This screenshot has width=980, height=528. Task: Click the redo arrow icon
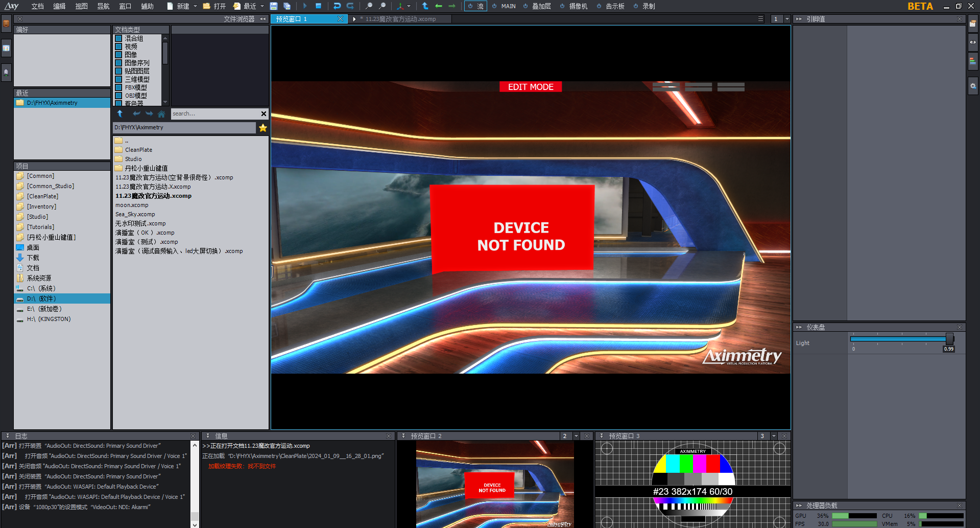coord(350,6)
